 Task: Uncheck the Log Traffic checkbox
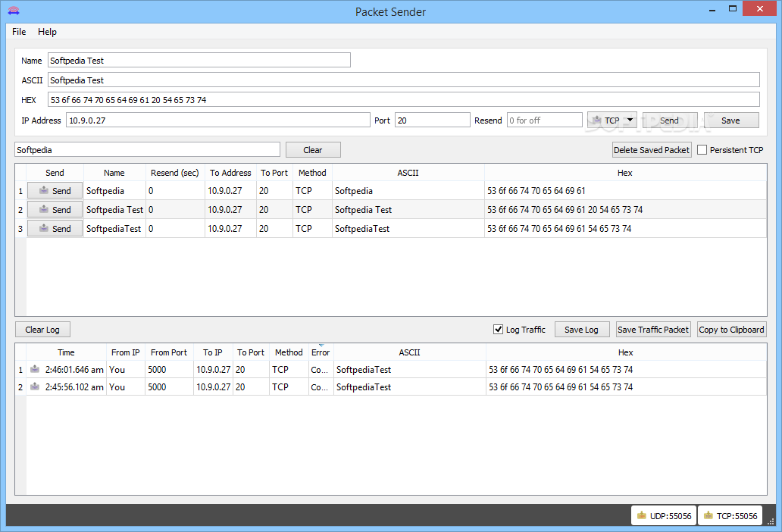click(499, 329)
